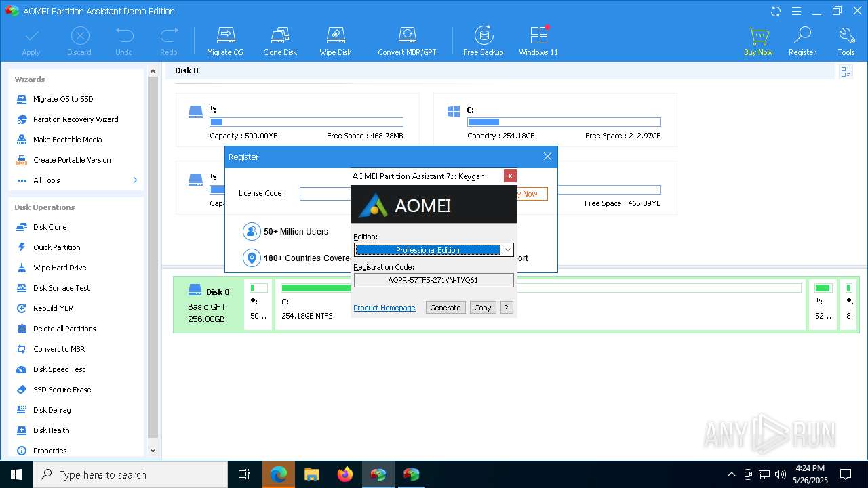Open the Clone Disk tool

tap(280, 41)
